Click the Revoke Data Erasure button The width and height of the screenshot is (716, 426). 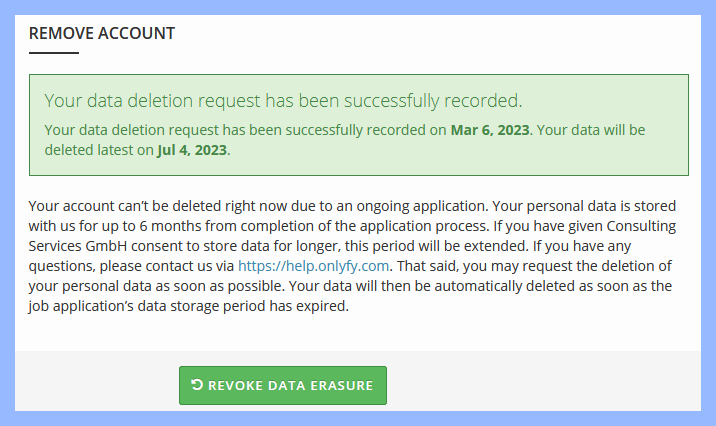coord(282,385)
